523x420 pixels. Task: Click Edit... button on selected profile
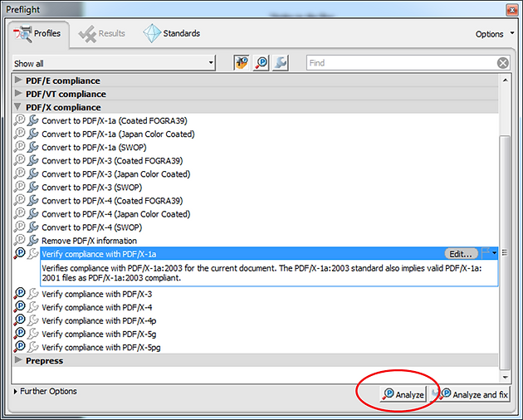pos(461,254)
